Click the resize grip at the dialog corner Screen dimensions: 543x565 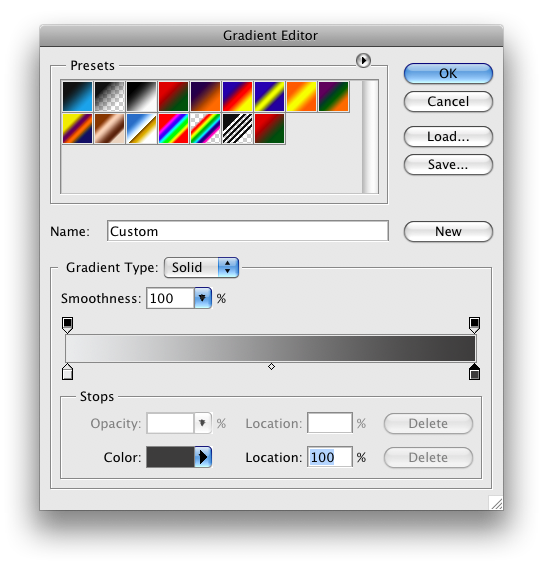496,503
